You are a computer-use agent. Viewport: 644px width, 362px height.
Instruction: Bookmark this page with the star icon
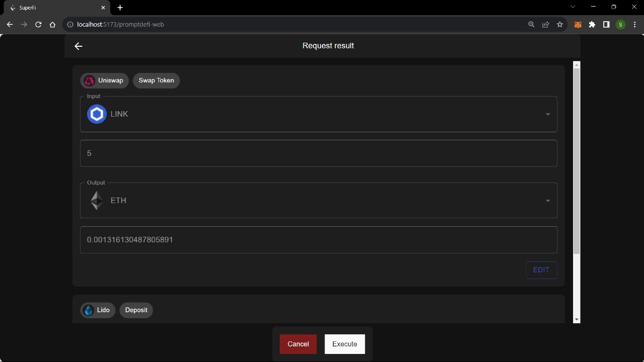click(x=559, y=25)
